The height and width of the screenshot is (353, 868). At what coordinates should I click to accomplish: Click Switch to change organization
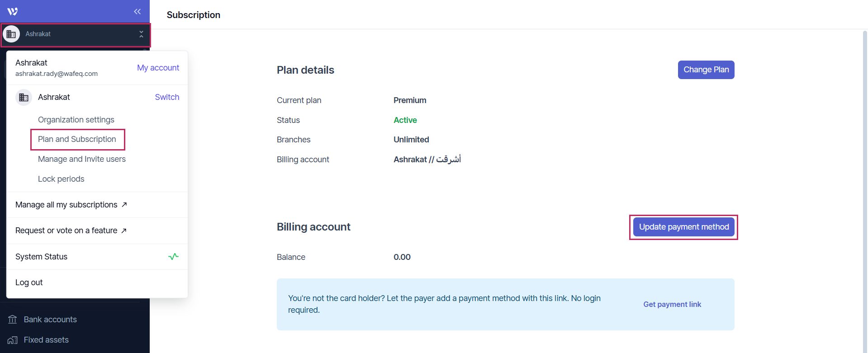click(x=167, y=97)
